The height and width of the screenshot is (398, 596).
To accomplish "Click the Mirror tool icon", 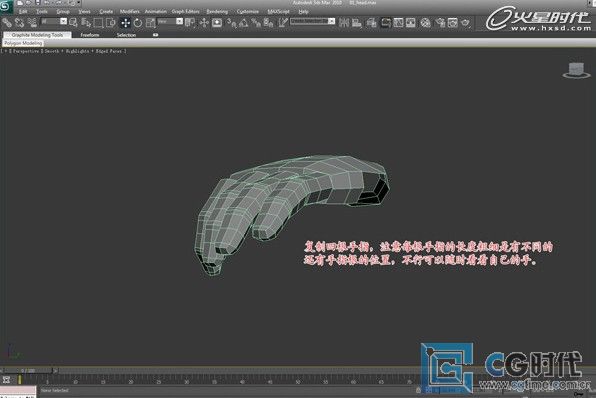I will pyautogui.click(x=344, y=23).
